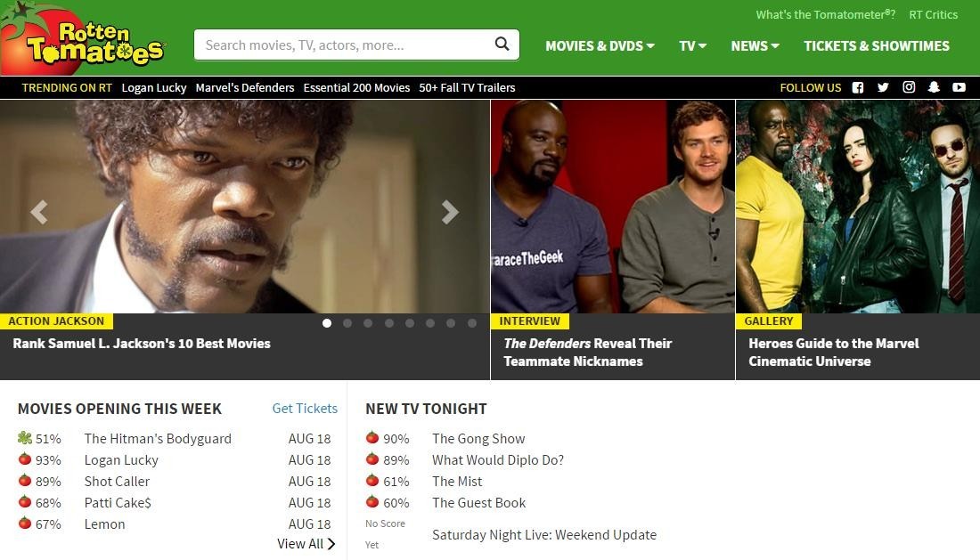The height and width of the screenshot is (560, 980).
Task: Click the search movies input field
Action: (343, 45)
